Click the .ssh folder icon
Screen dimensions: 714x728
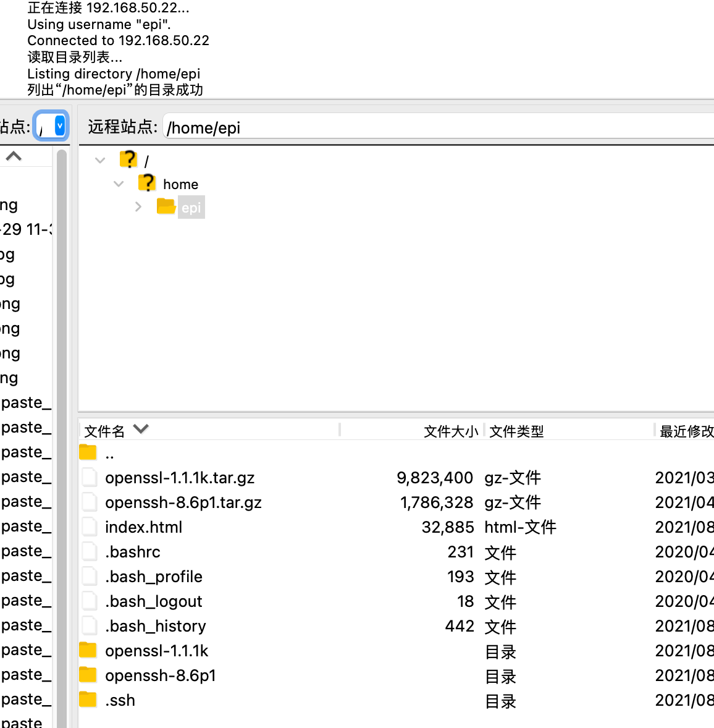[x=88, y=700]
